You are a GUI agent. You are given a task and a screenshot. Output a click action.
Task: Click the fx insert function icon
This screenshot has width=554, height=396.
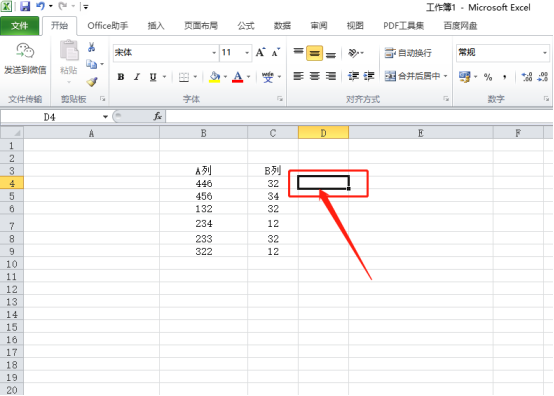coord(158,116)
